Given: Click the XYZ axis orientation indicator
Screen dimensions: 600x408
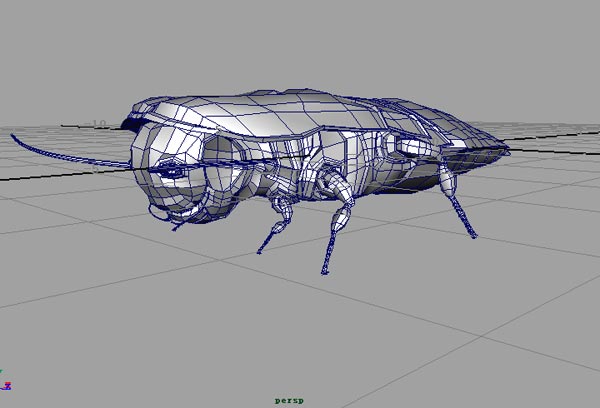Looking at the screenshot, I should click(7, 383).
